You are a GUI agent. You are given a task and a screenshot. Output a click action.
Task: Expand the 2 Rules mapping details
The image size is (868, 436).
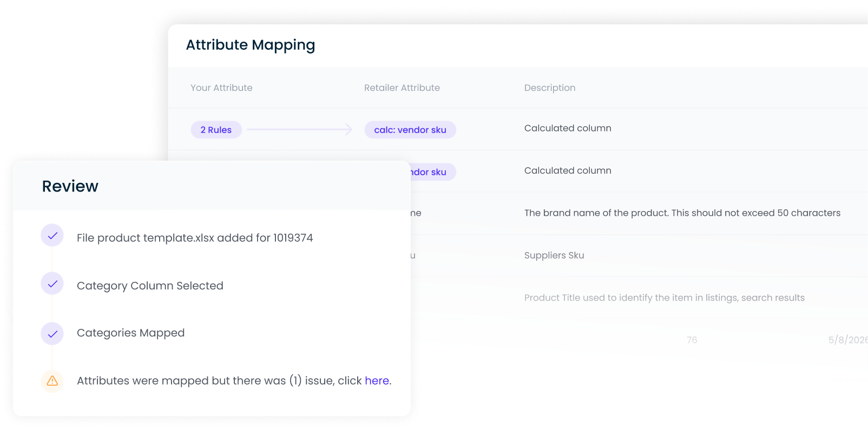pos(216,129)
